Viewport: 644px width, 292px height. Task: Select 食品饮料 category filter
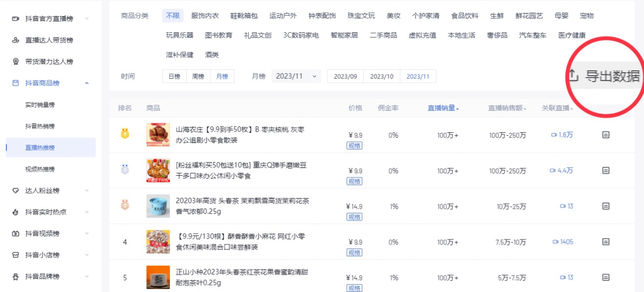[465, 16]
